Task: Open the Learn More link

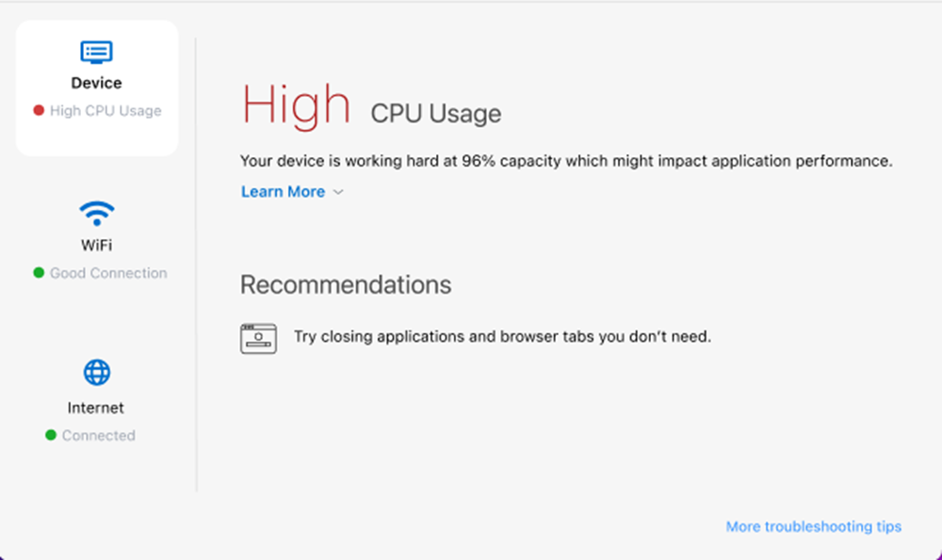Action: tap(283, 192)
